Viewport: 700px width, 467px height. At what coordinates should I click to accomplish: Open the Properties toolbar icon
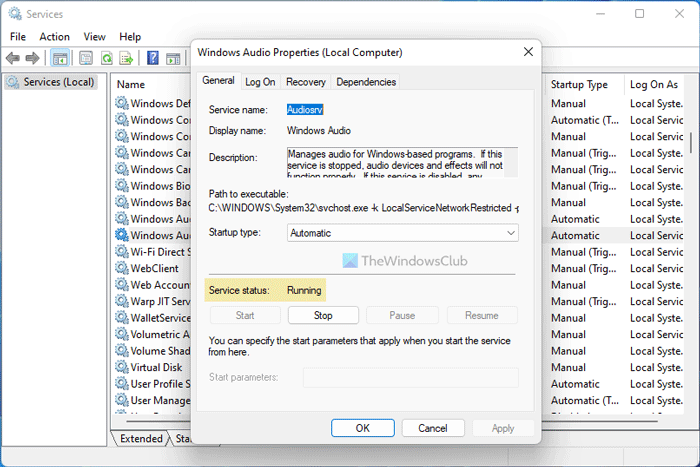pyautogui.click(x=86, y=58)
